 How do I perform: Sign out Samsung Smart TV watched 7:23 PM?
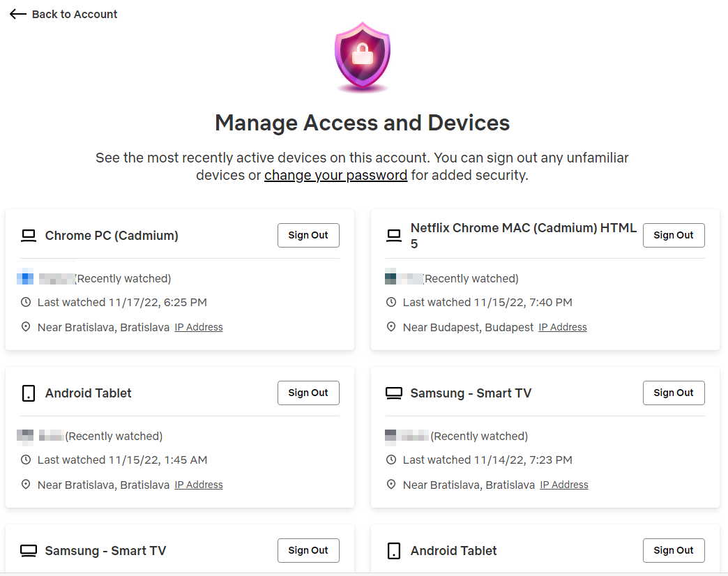(x=674, y=393)
